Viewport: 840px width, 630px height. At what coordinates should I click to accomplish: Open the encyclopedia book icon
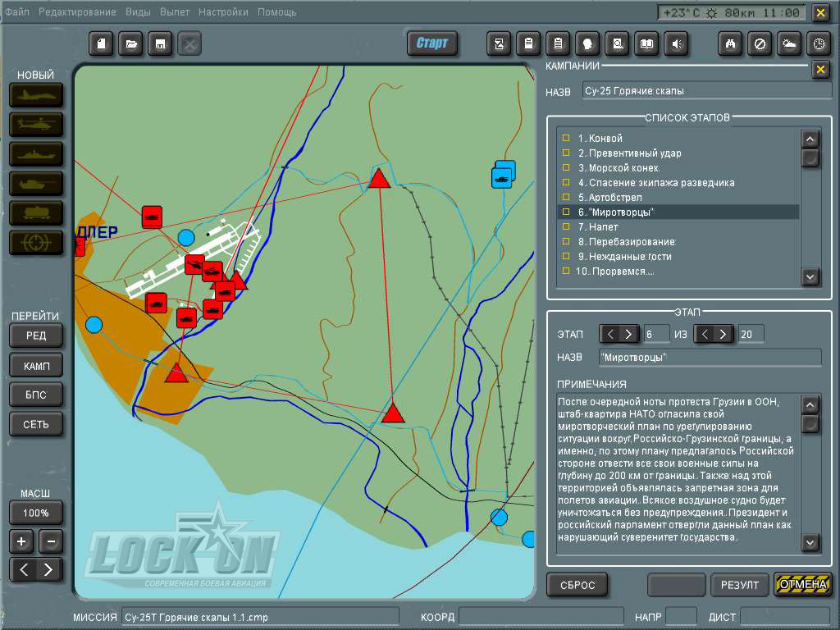(x=647, y=44)
